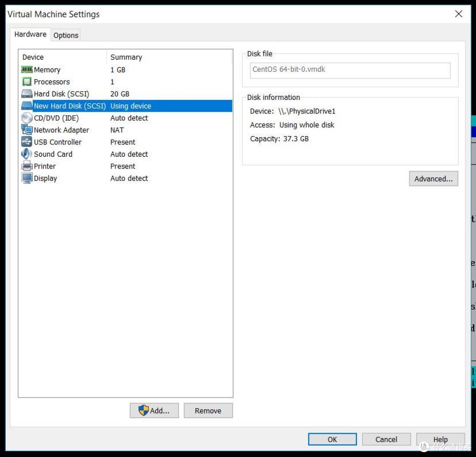Open Help for VM settings
The height and width of the screenshot is (457, 476).
(x=440, y=439)
